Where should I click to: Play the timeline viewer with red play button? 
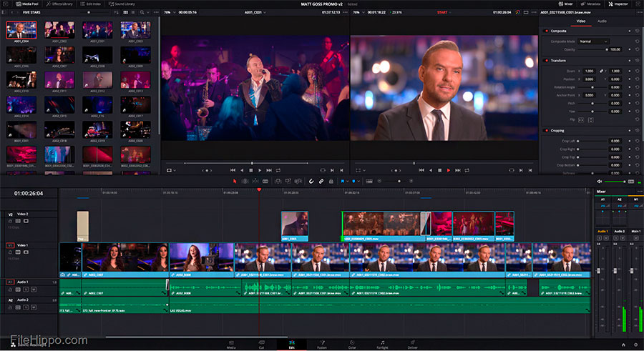449,170
